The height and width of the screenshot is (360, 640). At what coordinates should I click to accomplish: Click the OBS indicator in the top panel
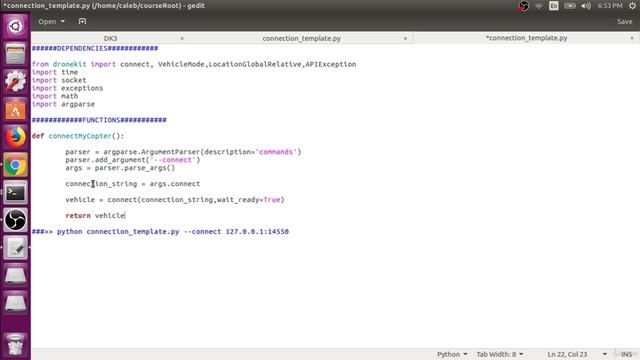(523, 6)
